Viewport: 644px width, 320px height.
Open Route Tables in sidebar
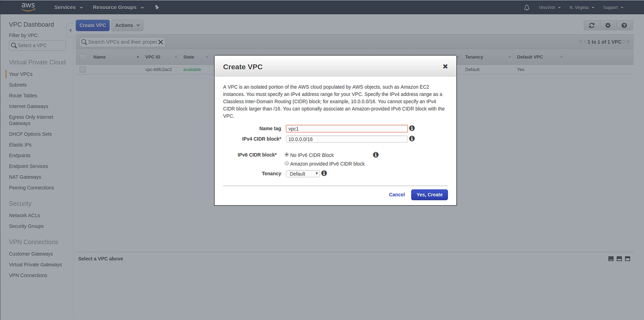point(23,96)
